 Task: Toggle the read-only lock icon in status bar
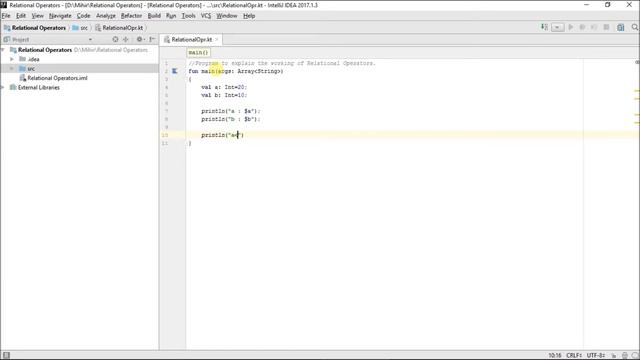[x=613, y=356]
